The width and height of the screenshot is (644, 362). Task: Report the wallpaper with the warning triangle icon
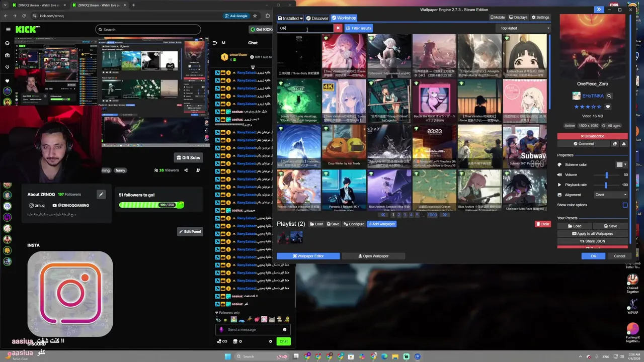[x=624, y=144]
